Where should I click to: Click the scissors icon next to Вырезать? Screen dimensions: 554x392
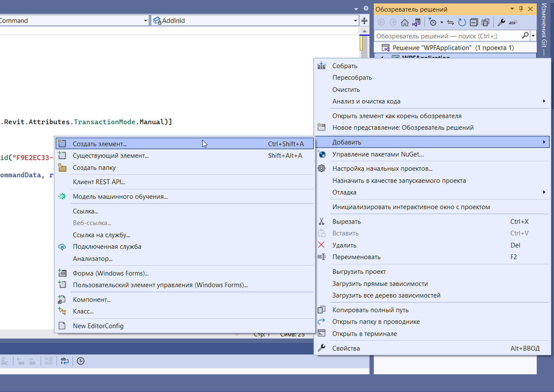pyautogui.click(x=321, y=222)
